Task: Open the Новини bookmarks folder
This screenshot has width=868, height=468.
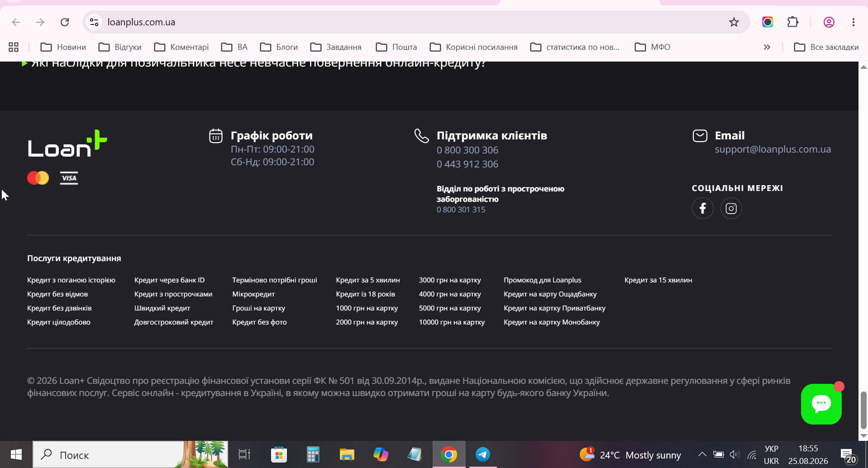Action: click(x=63, y=47)
